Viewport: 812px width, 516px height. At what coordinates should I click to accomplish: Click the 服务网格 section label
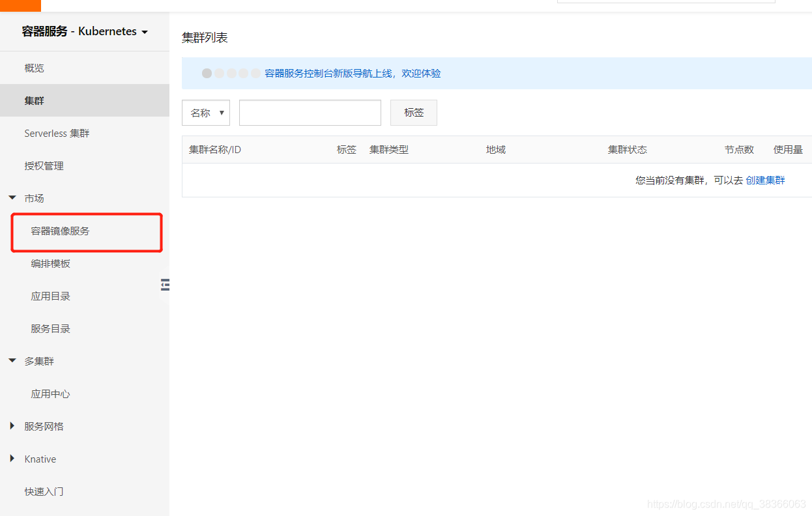click(44, 426)
